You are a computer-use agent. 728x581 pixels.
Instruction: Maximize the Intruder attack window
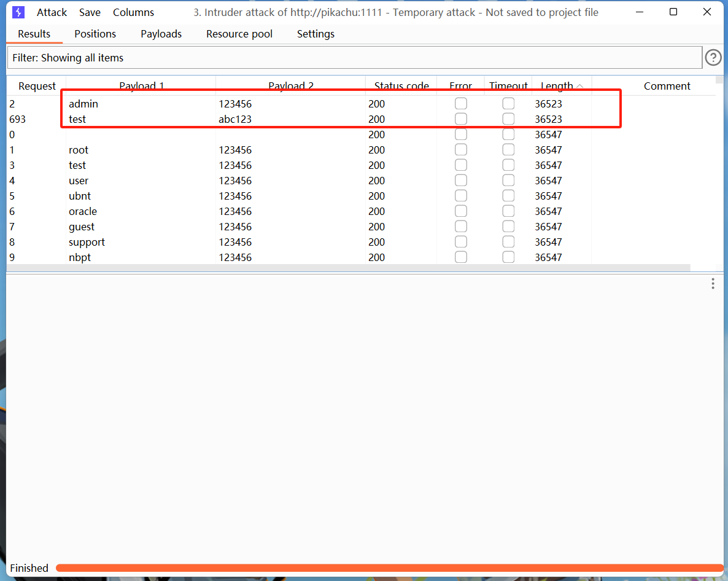click(673, 12)
